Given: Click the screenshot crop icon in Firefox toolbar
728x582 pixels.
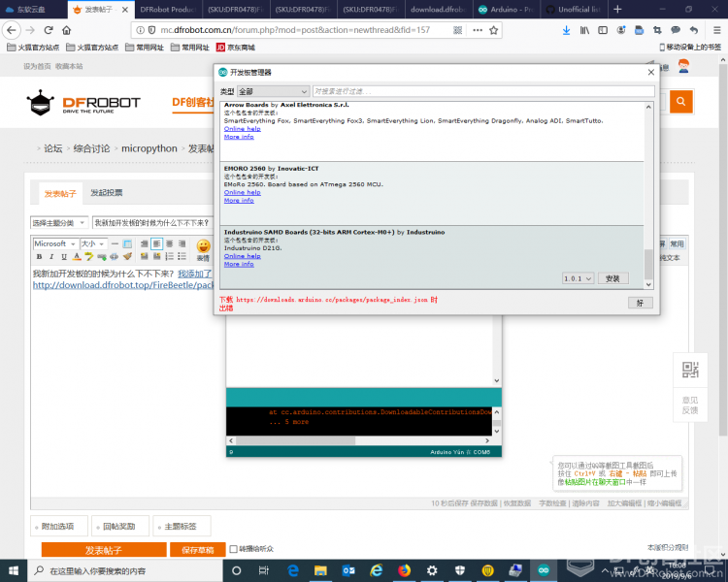Looking at the screenshot, I should coord(657,30).
